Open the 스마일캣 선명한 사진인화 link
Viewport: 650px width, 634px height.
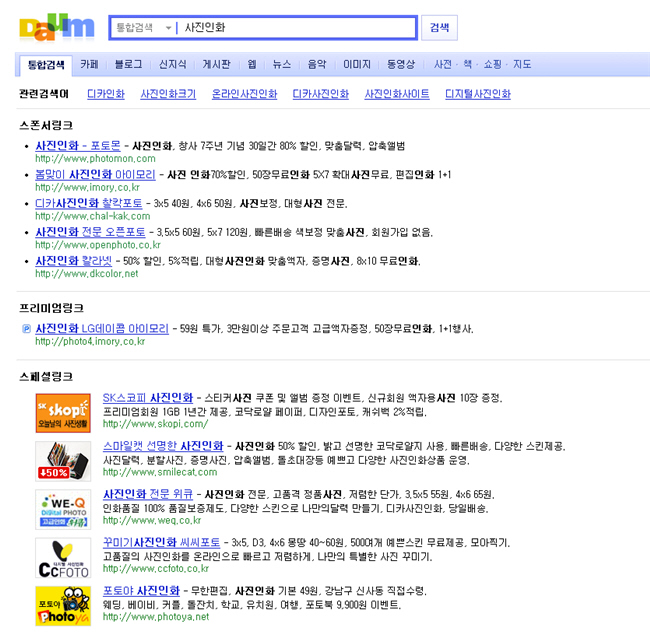pos(163,446)
